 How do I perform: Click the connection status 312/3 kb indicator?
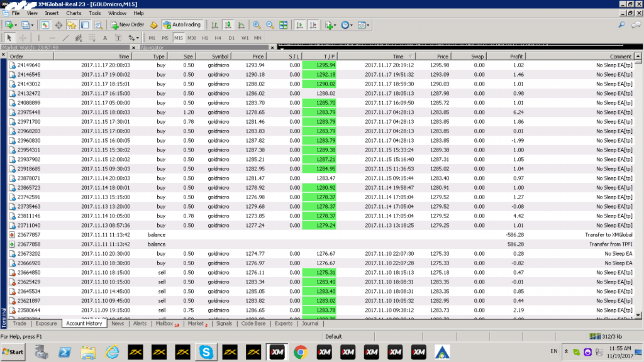[606, 337]
